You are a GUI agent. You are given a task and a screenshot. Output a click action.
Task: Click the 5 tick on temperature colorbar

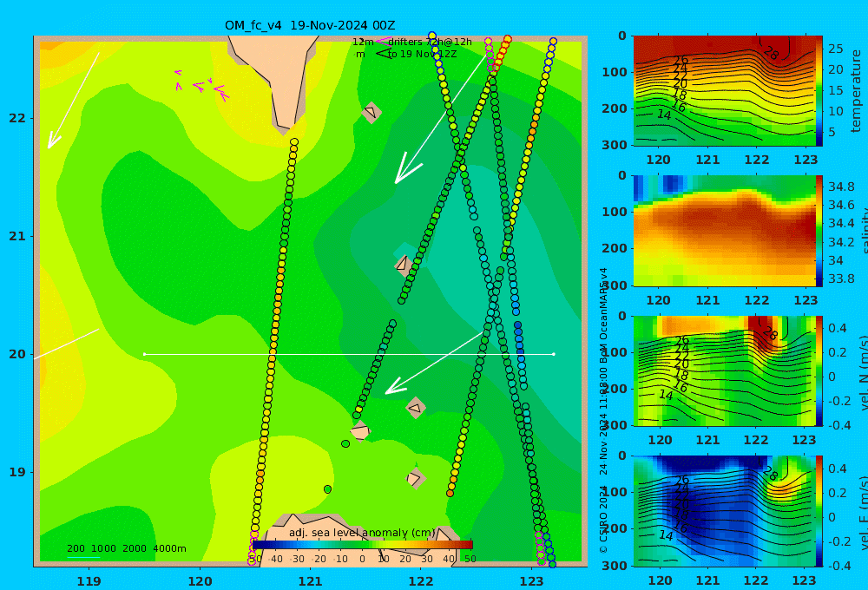tap(831, 132)
